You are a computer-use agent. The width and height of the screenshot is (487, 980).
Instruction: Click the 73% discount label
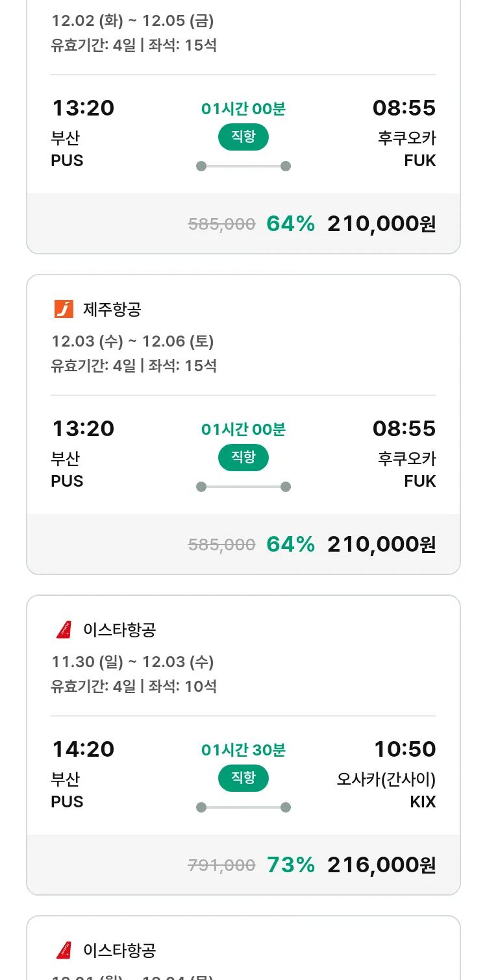[x=290, y=864]
